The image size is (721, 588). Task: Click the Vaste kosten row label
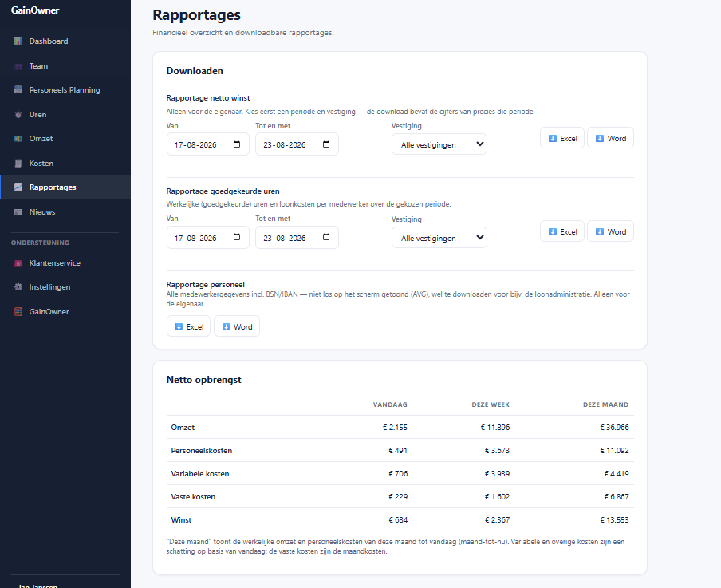[x=193, y=496]
